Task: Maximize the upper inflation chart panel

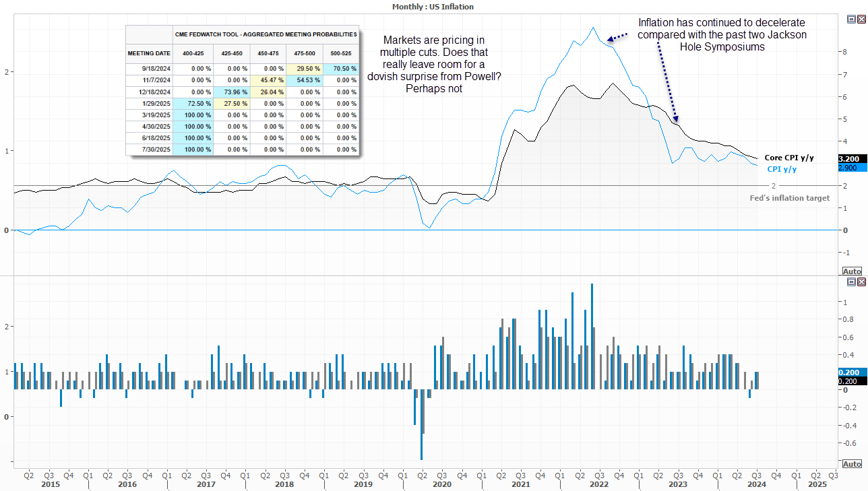Action: click(x=852, y=20)
